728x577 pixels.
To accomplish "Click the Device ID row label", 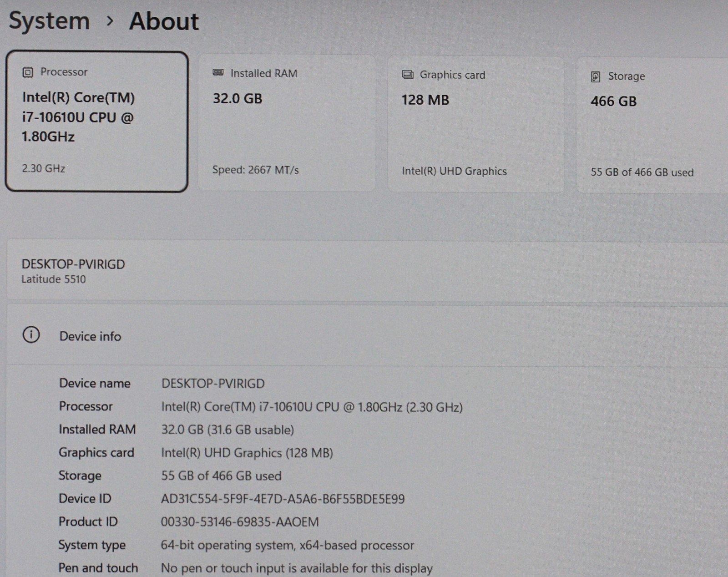I will point(85,499).
